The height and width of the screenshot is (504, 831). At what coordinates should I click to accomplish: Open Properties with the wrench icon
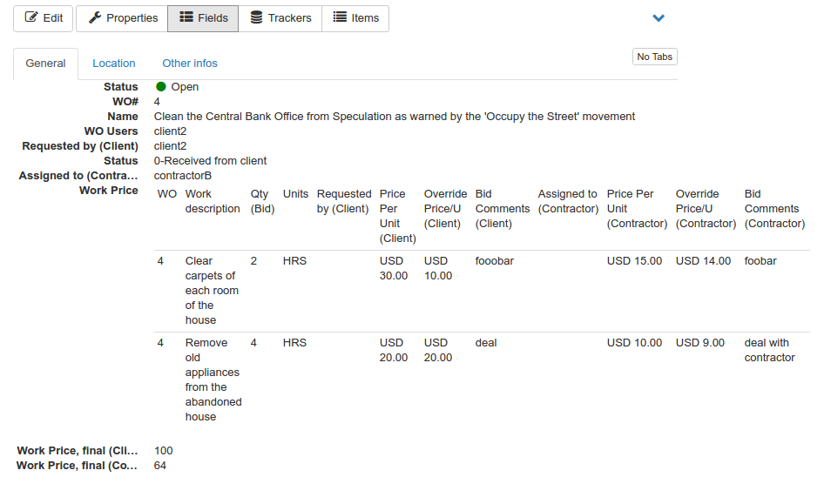pyautogui.click(x=122, y=18)
